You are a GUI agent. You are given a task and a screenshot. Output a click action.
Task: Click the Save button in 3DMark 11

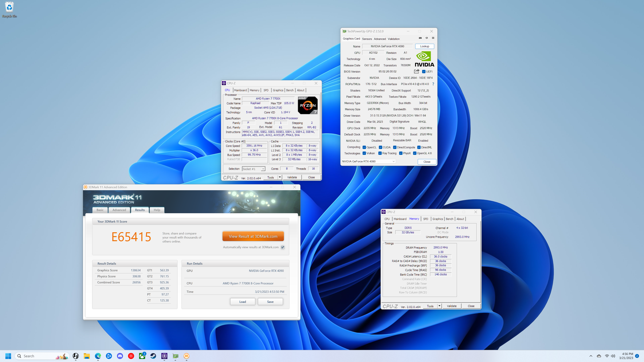(x=270, y=301)
